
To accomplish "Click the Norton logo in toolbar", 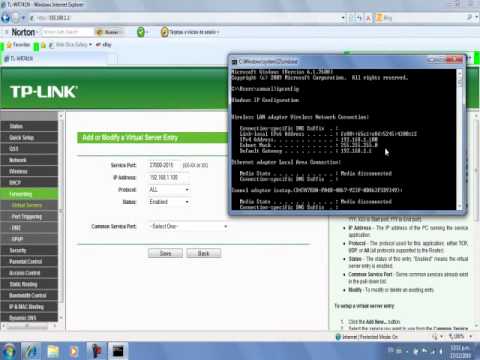I will point(23,32).
